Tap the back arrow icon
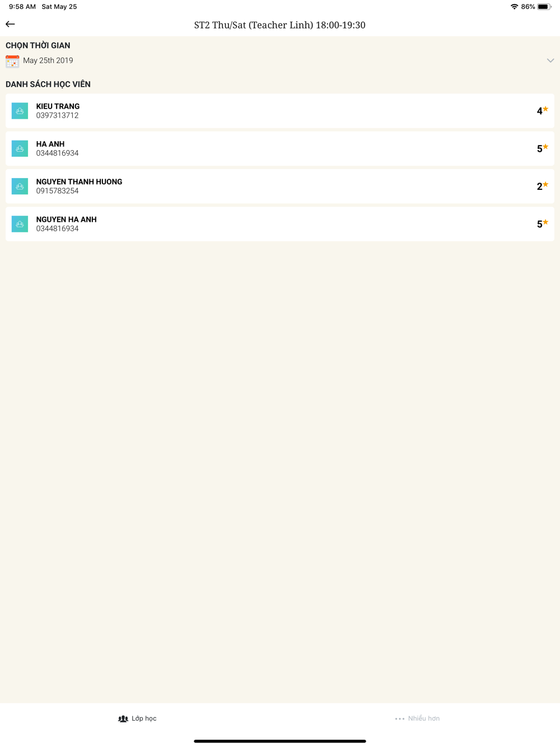 click(x=10, y=24)
